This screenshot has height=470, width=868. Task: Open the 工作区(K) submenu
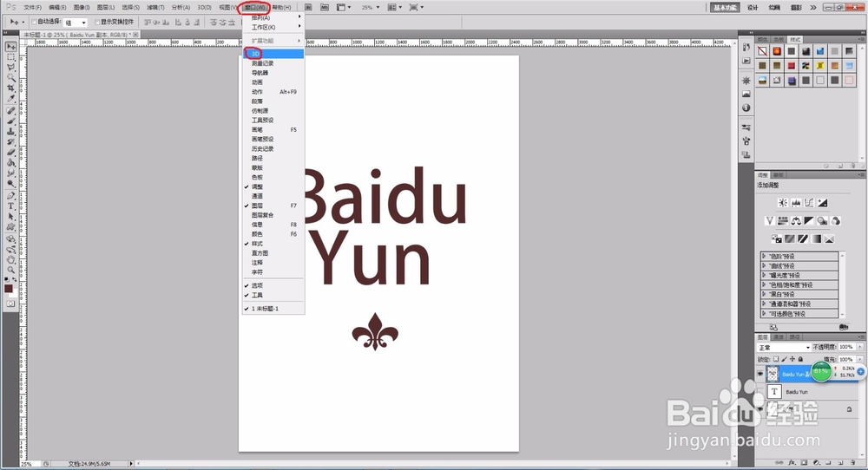point(273,27)
